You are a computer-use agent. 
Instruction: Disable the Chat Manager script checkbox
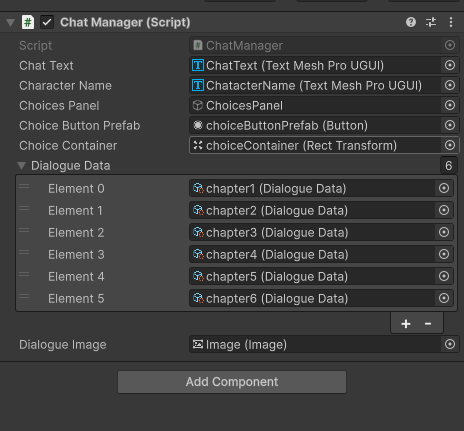[47, 22]
